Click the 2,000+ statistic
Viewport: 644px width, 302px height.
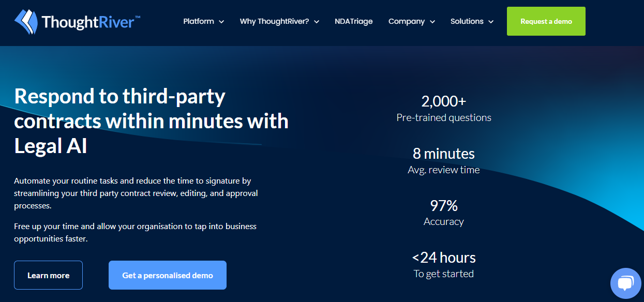pos(444,101)
